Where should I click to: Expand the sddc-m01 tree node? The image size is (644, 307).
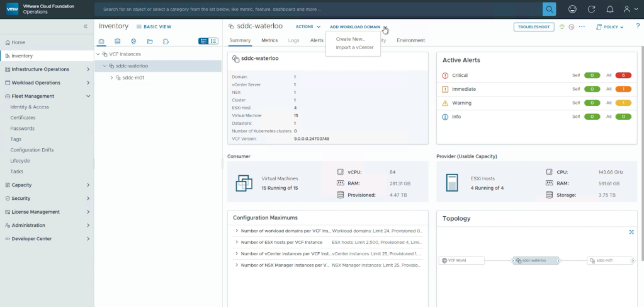pyautogui.click(x=111, y=78)
